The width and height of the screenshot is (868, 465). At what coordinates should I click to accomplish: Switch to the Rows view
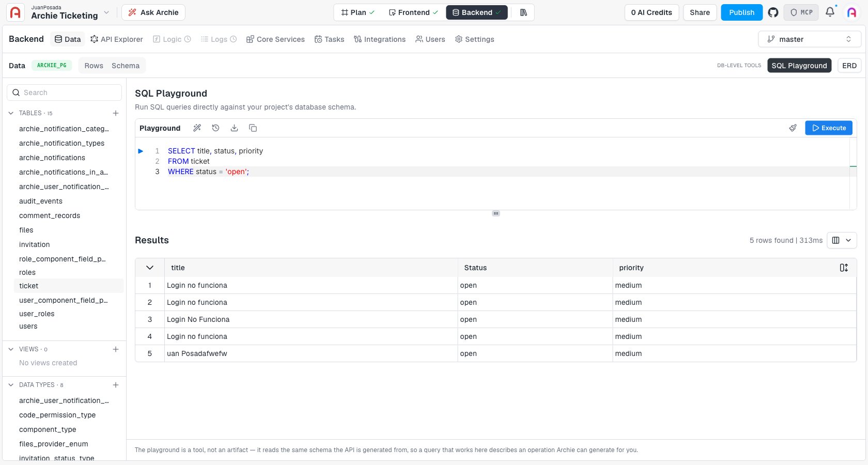(x=94, y=66)
